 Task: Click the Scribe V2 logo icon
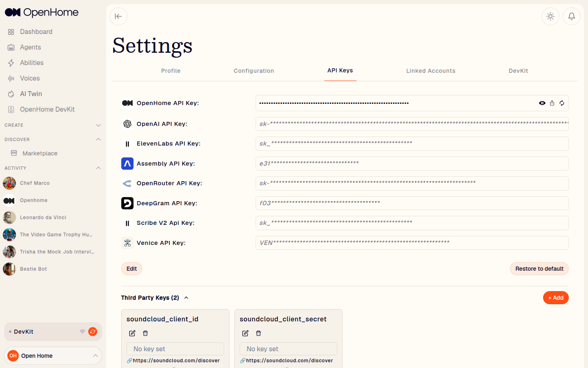tap(127, 223)
